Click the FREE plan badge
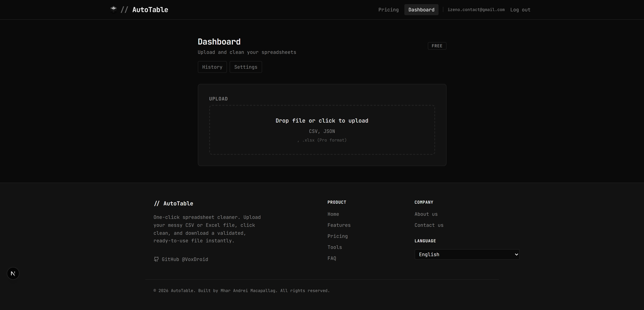644x310 pixels. tap(437, 46)
